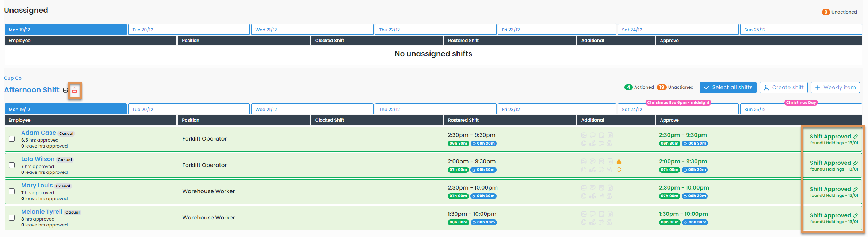The height and width of the screenshot is (237, 868).
Task: Click the red lock icon beside Afternoon Shift
Action: [x=74, y=90]
